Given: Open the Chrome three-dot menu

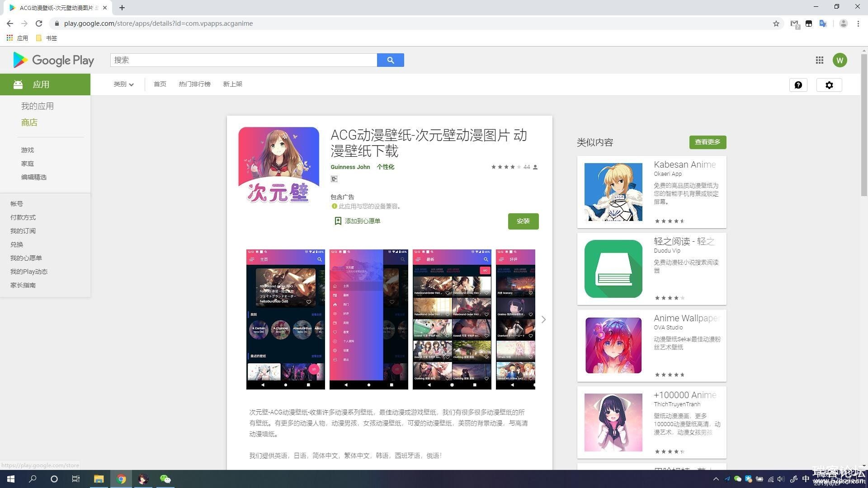Looking at the screenshot, I should 858,23.
